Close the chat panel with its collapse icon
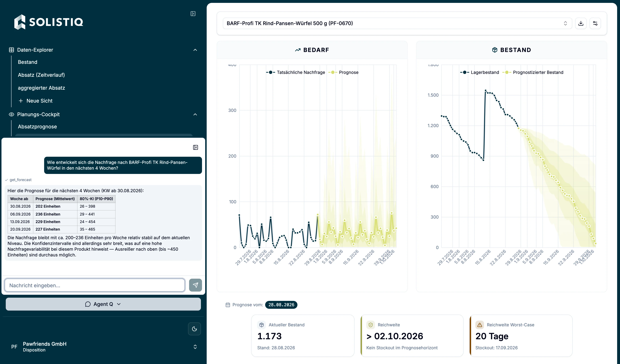The width and height of the screenshot is (620, 364). [195, 147]
